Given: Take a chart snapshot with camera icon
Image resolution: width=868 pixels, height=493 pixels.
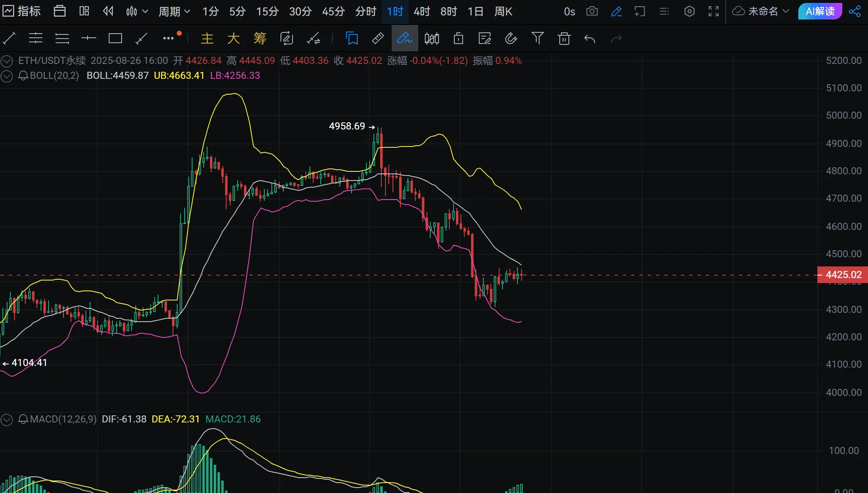Looking at the screenshot, I should pos(592,11).
